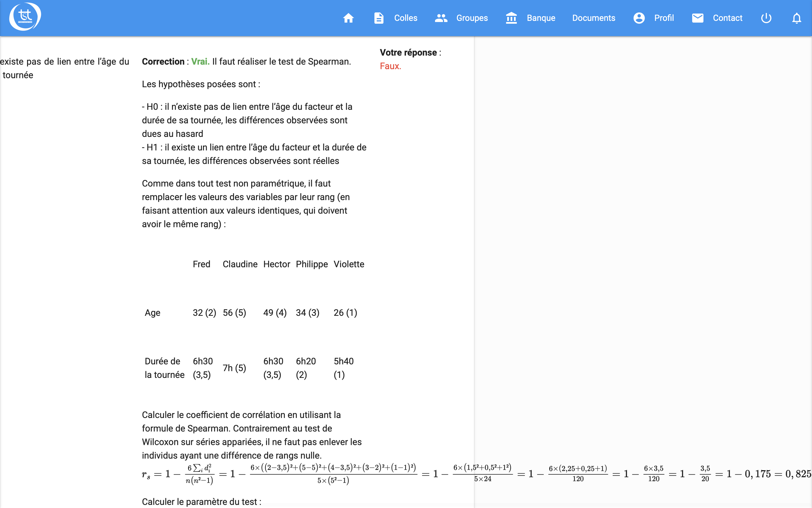Click the 'Les hypothèses posées sont' line
812x508 pixels.
201,84
